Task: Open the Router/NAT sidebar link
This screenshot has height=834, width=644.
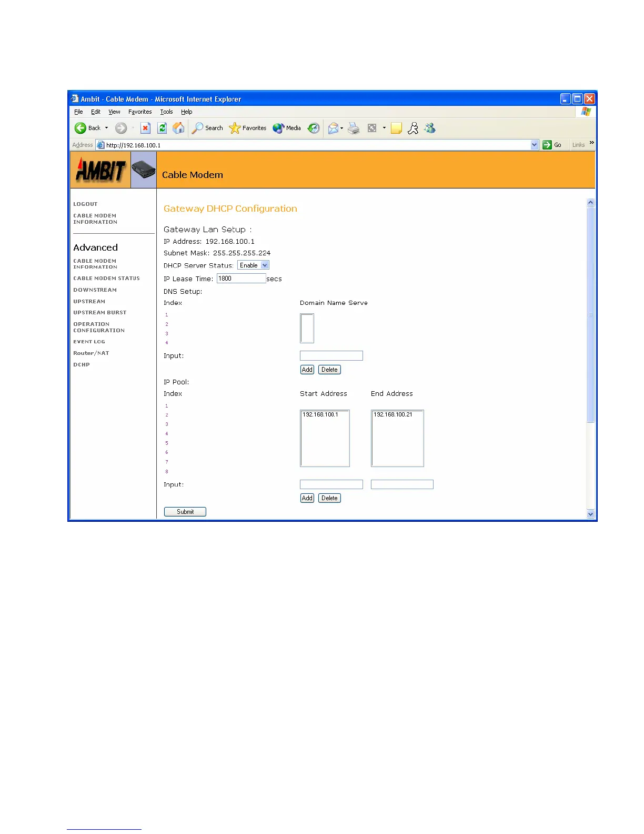Action: click(x=91, y=353)
